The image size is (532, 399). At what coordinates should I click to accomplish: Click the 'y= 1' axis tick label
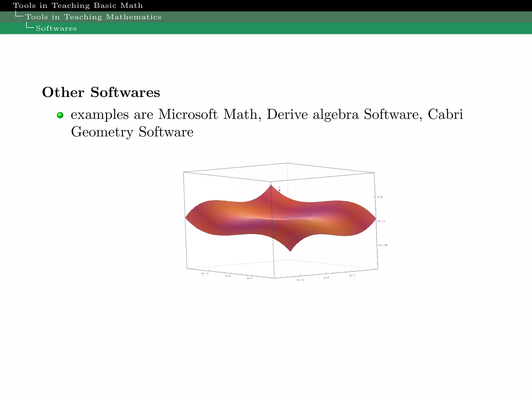(352, 275)
